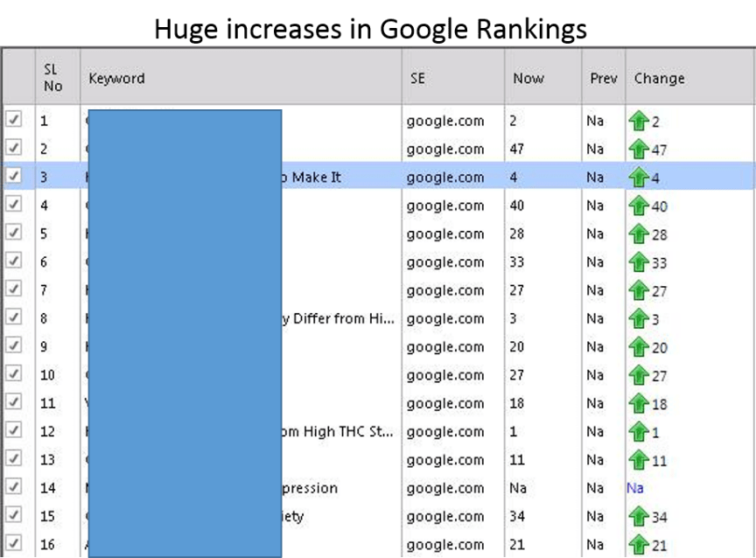756x558 pixels.
Task: Select keyword text ending 'pression' in row 14
Action: coord(310,488)
